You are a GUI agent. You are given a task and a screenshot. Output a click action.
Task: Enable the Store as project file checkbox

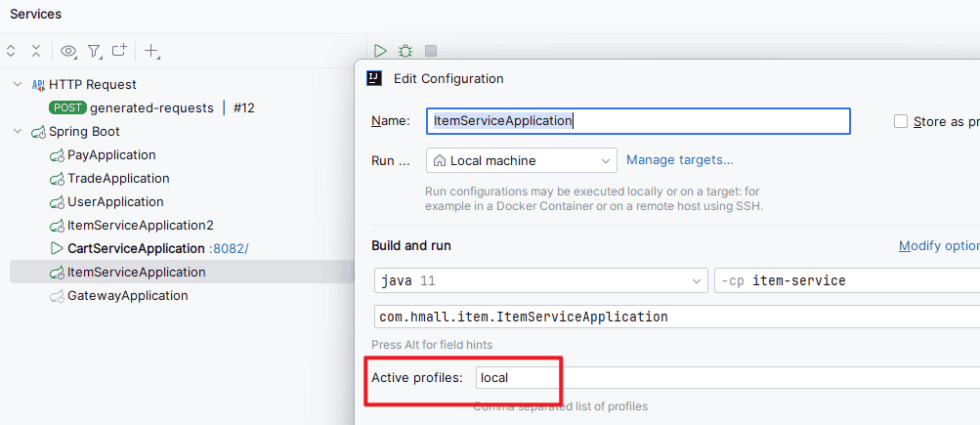point(901,121)
